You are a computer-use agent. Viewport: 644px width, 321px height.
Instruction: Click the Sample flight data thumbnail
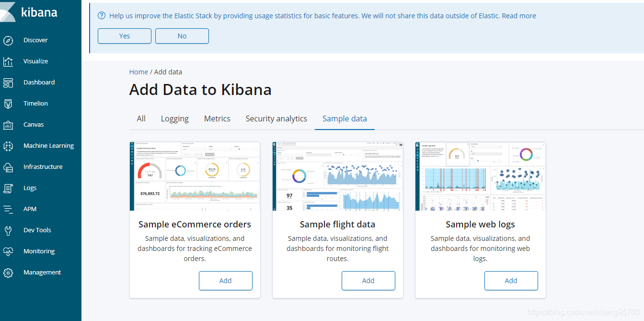click(338, 176)
